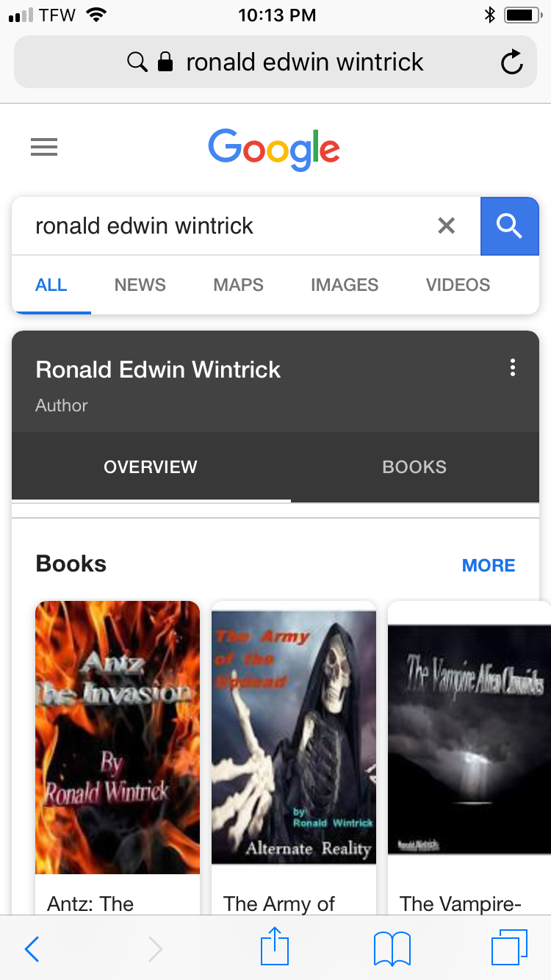Image resolution: width=551 pixels, height=980 pixels.
Task: Open the Safari share sheet
Action: [275, 946]
